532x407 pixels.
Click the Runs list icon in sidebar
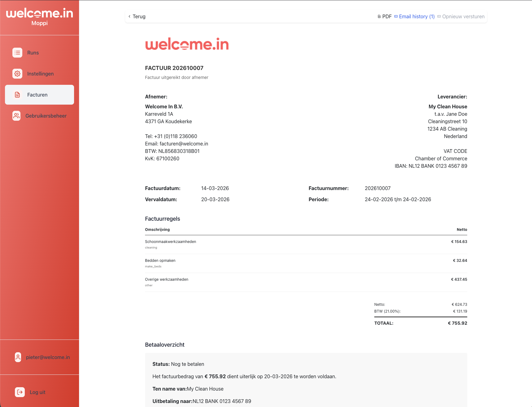(x=17, y=53)
